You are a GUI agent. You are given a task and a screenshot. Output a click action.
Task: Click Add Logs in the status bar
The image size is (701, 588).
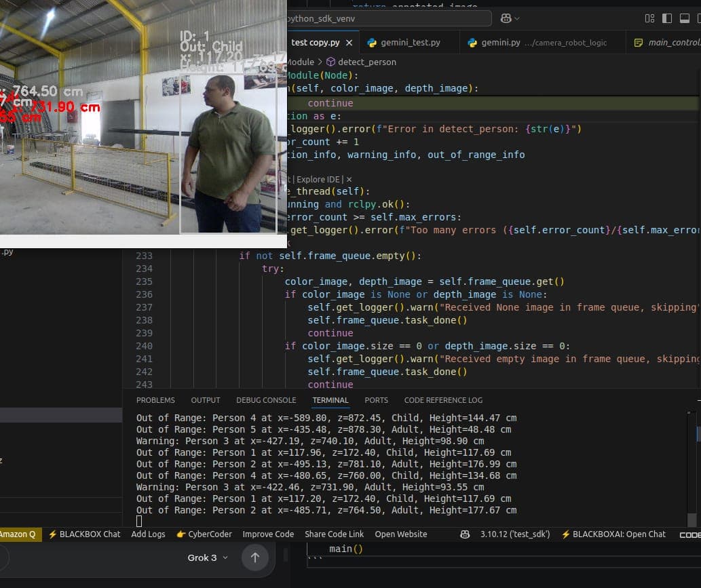(x=148, y=534)
